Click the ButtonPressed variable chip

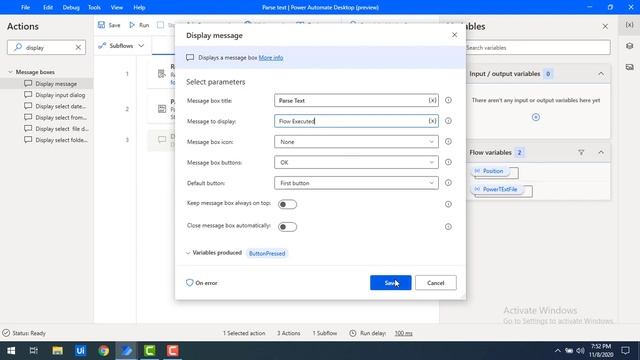click(x=267, y=253)
